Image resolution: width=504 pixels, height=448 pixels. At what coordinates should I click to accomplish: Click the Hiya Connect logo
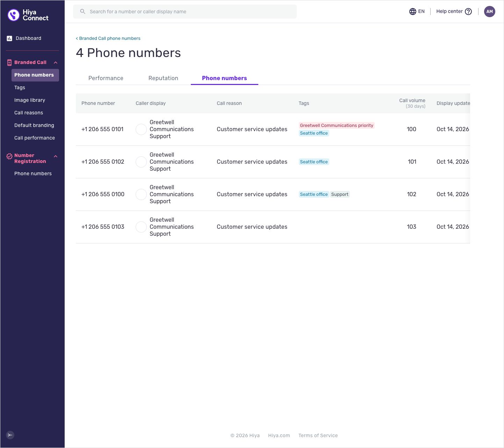[x=28, y=15]
